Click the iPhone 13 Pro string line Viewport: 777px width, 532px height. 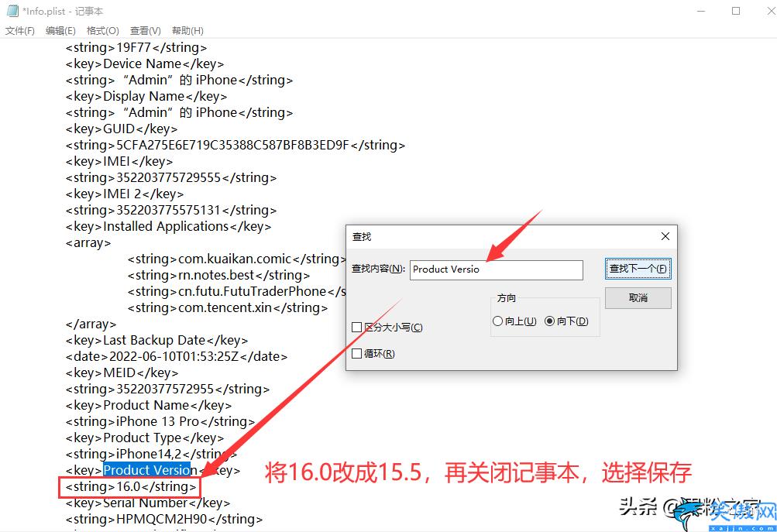coord(160,421)
